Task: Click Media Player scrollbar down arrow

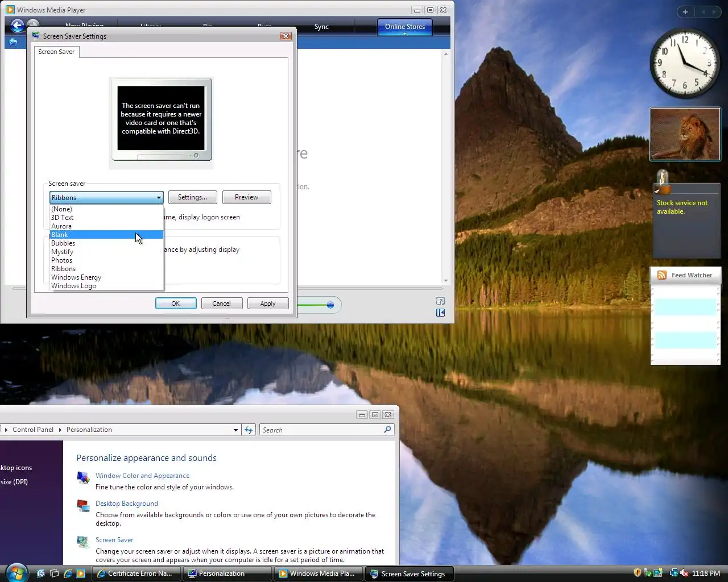Action: [446, 281]
